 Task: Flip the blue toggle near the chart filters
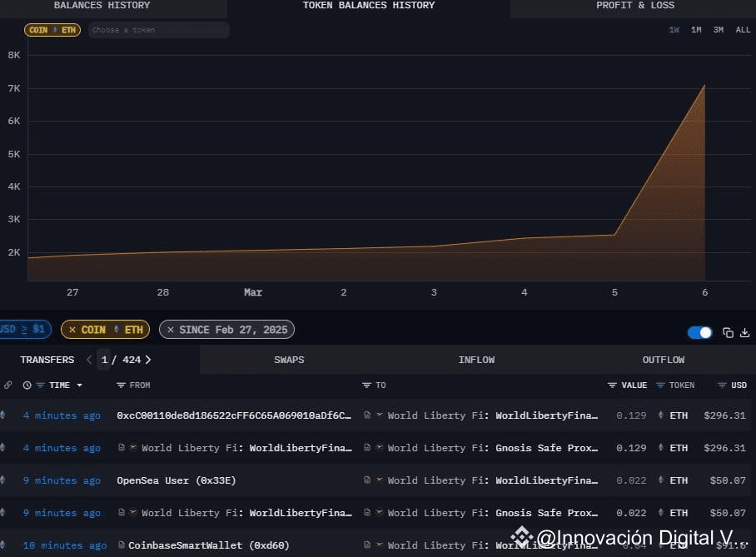point(699,332)
